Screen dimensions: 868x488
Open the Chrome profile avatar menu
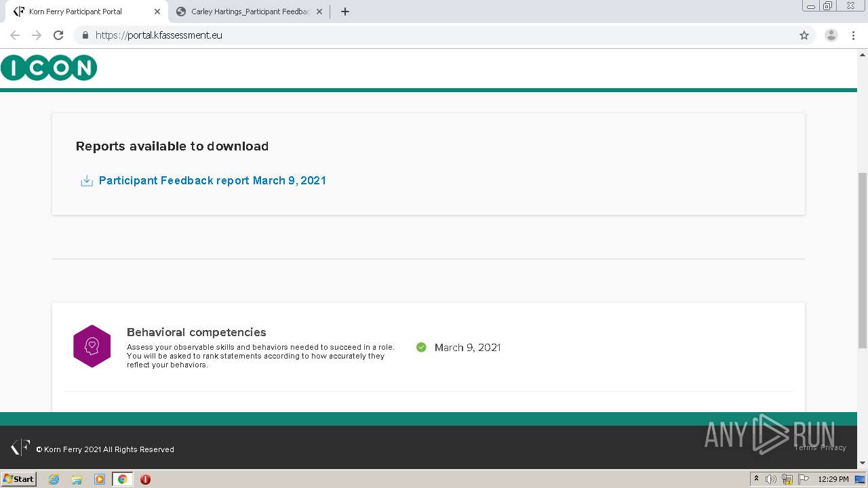(x=831, y=35)
